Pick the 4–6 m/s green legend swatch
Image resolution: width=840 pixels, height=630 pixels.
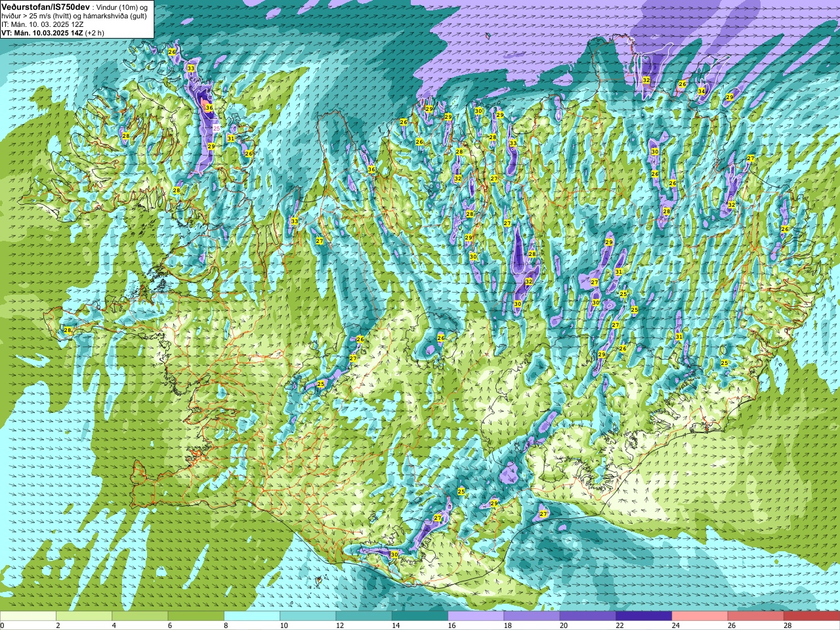pos(140,616)
